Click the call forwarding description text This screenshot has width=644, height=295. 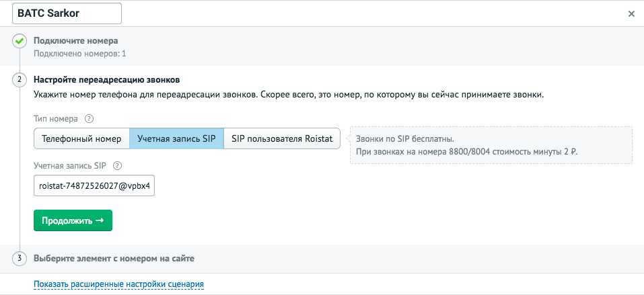click(x=288, y=95)
